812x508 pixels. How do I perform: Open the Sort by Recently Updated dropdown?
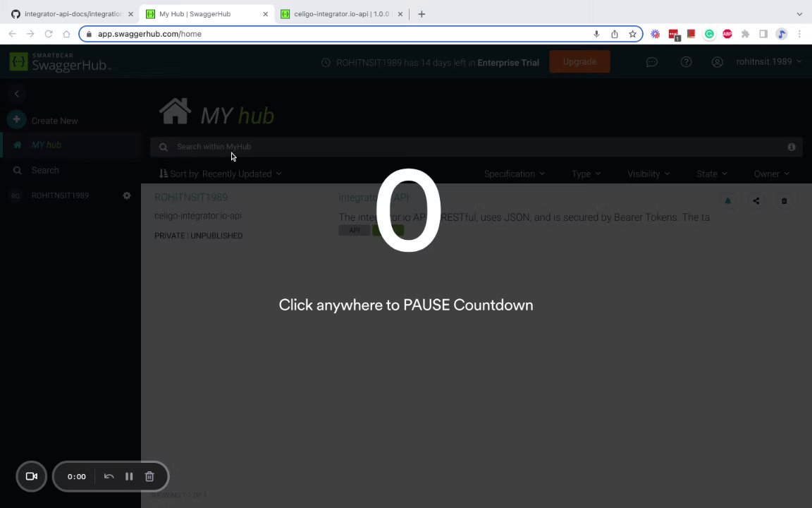pos(221,174)
